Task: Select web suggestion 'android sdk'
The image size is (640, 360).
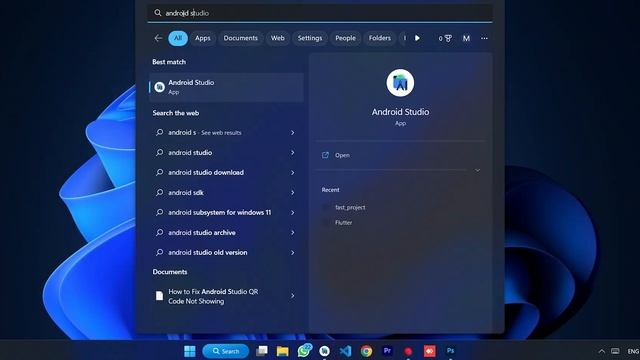Action: tap(227, 193)
